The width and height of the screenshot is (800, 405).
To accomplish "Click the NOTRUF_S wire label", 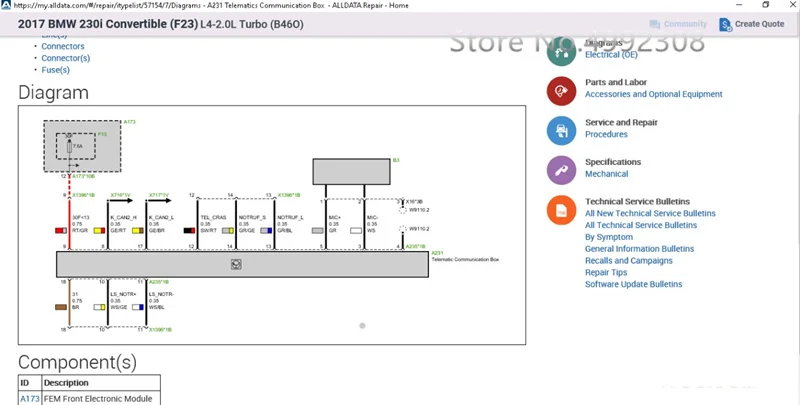I will click(x=252, y=217).
